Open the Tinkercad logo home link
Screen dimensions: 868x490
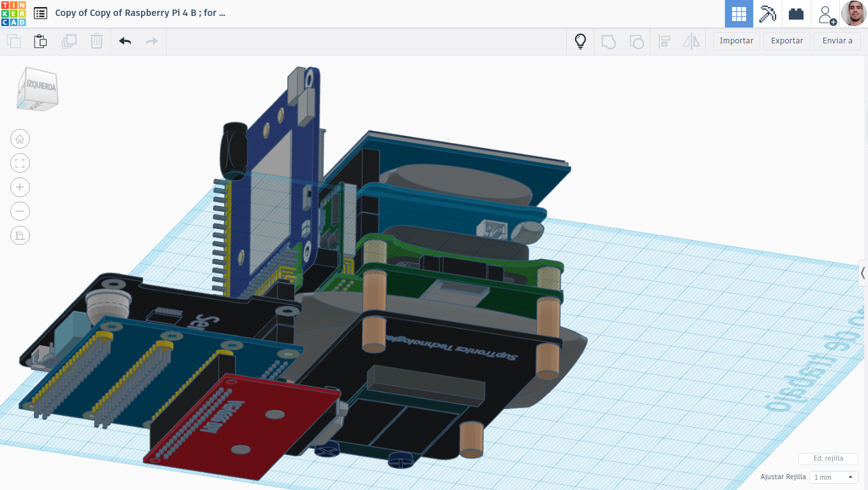click(13, 13)
